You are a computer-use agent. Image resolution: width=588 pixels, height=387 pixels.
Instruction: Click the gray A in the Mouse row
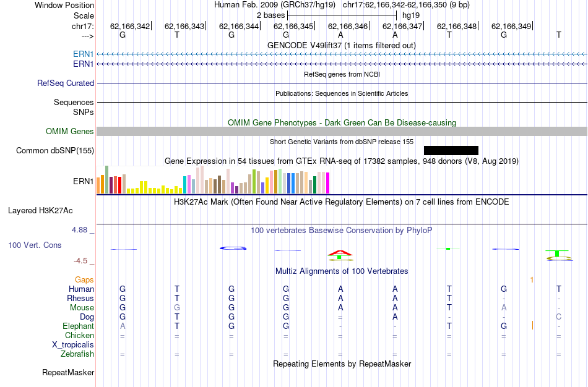(504, 308)
